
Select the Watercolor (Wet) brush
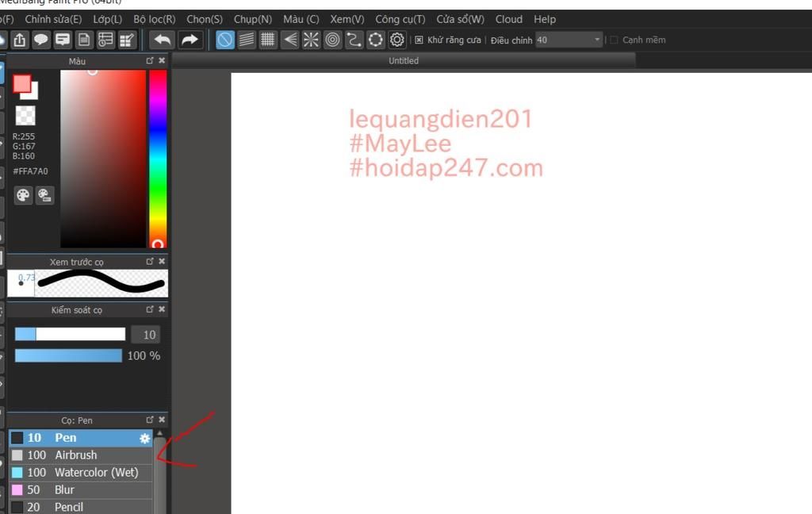(81, 473)
